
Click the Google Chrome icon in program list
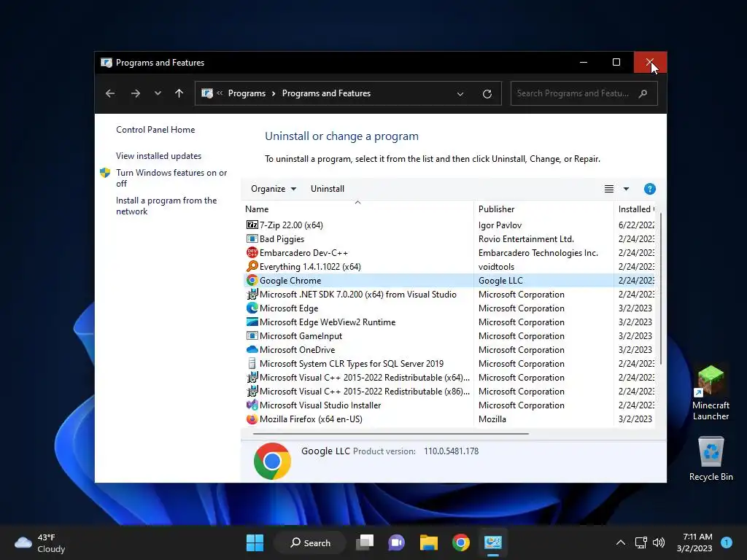pyautogui.click(x=252, y=280)
